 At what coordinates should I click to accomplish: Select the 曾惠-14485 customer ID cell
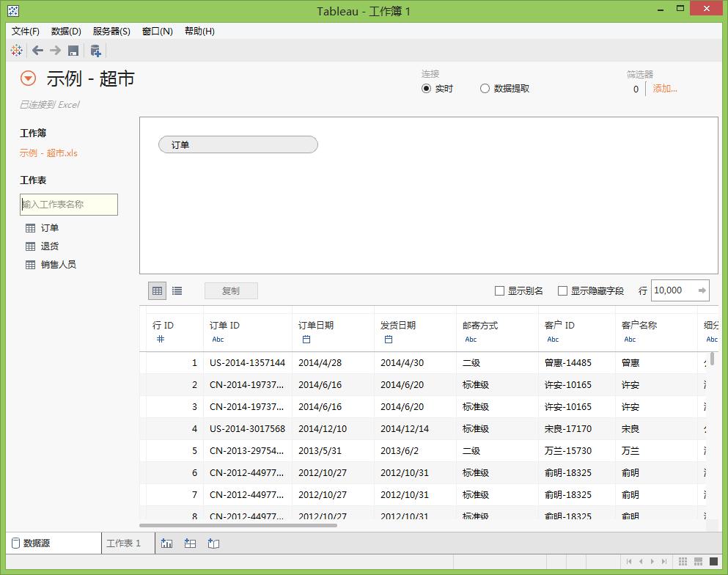tap(577, 363)
